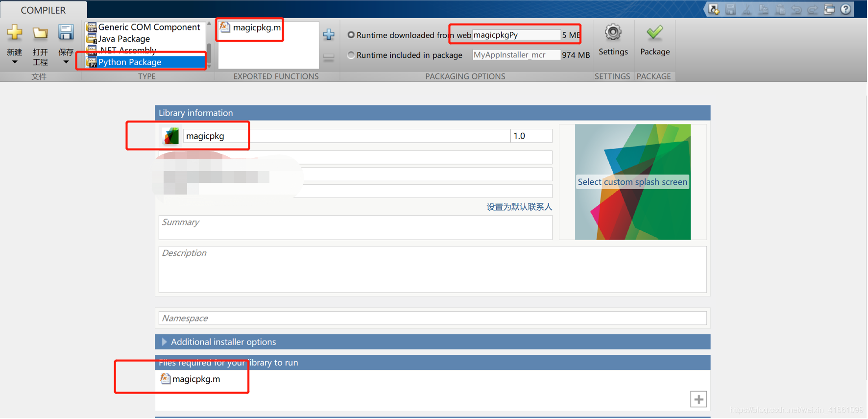Open Help question mark icon

click(846, 9)
